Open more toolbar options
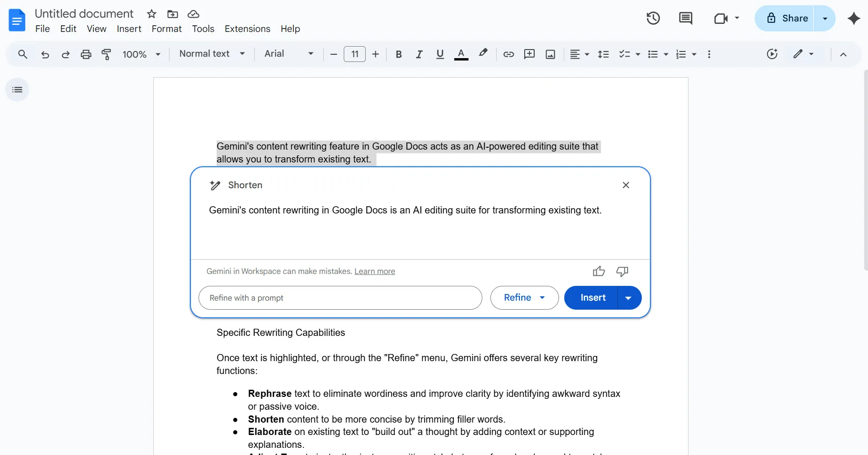This screenshot has width=868, height=455. (709, 54)
